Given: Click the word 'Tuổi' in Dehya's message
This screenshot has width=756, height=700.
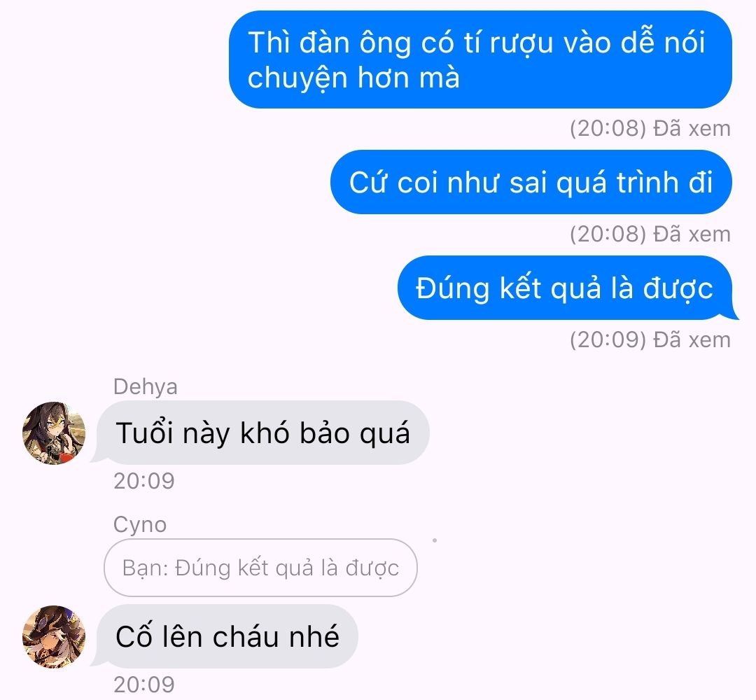Looking at the screenshot, I should pos(144,433).
